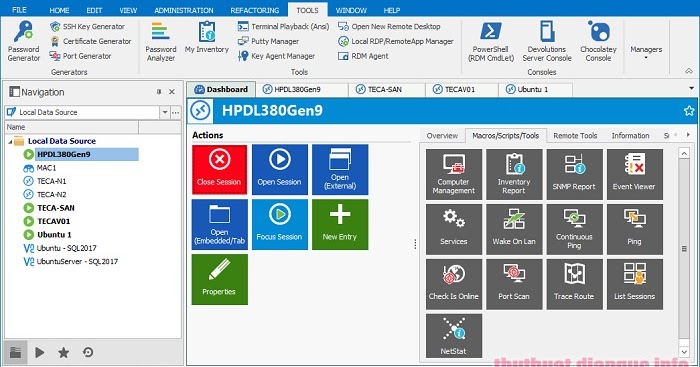Run the Inventory Report tool

514,174
